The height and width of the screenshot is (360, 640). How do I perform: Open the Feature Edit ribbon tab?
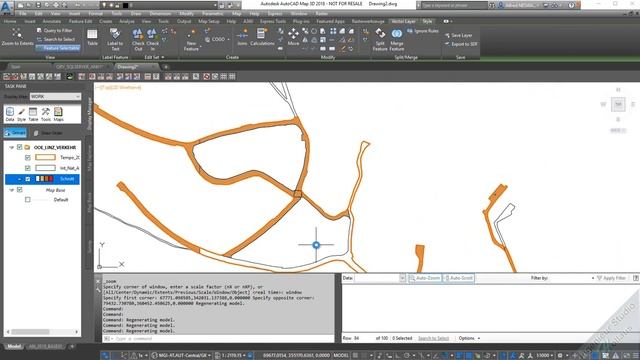click(80, 21)
